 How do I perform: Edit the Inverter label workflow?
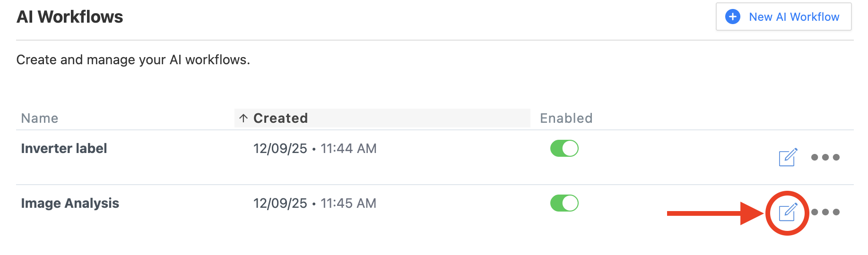tap(788, 157)
